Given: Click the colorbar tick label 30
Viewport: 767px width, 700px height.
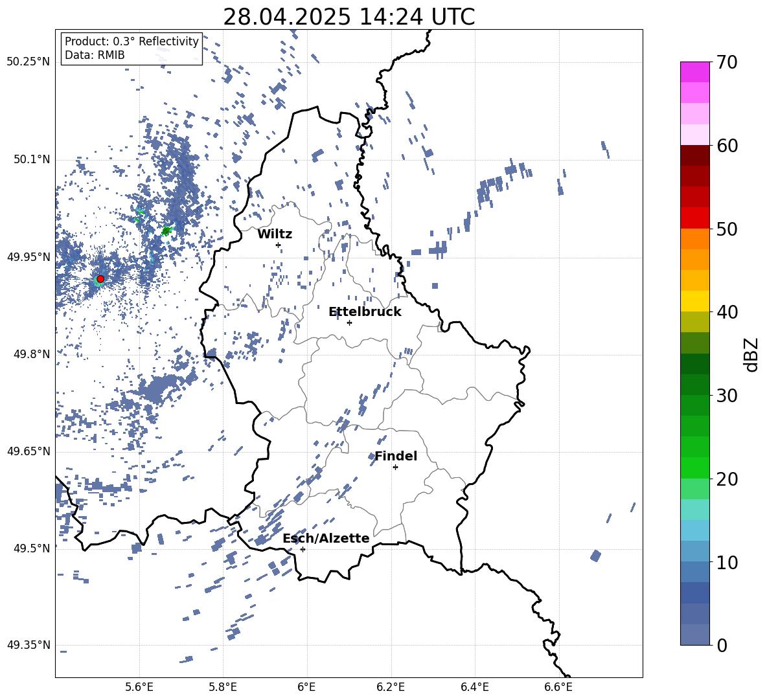Looking at the screenshot, I should 727,396.
